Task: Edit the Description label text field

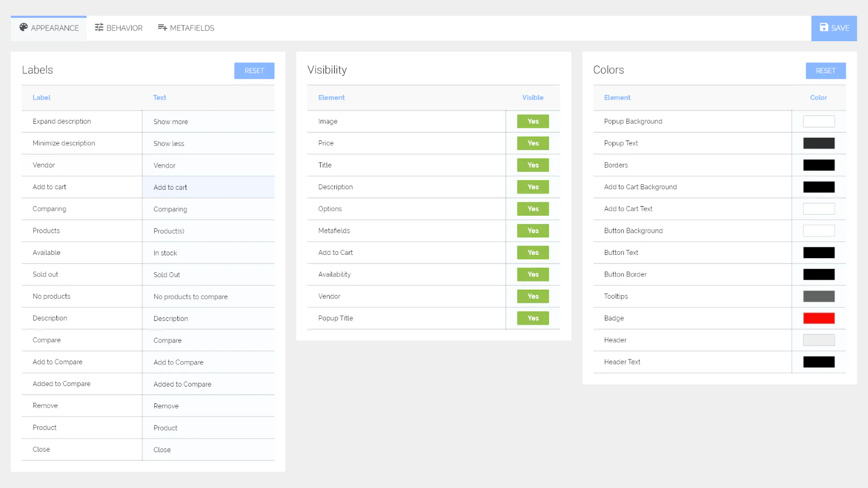Action: (x=208, y=318)
